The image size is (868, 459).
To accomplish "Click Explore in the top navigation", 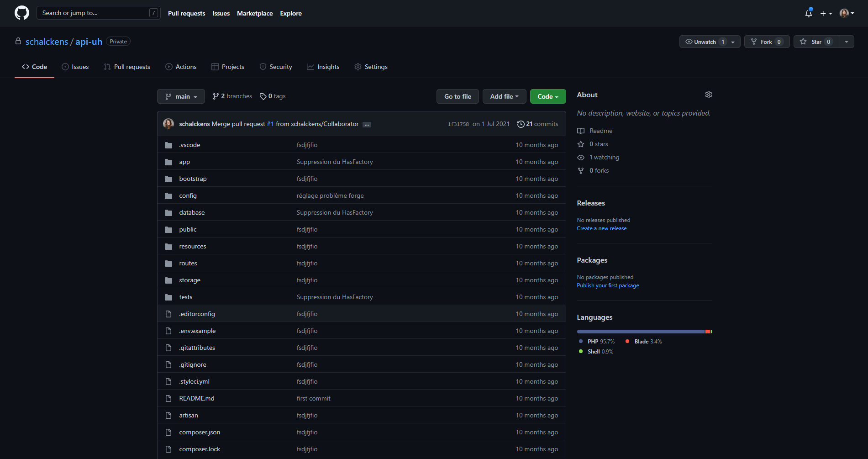I will [x=291, y=13].
